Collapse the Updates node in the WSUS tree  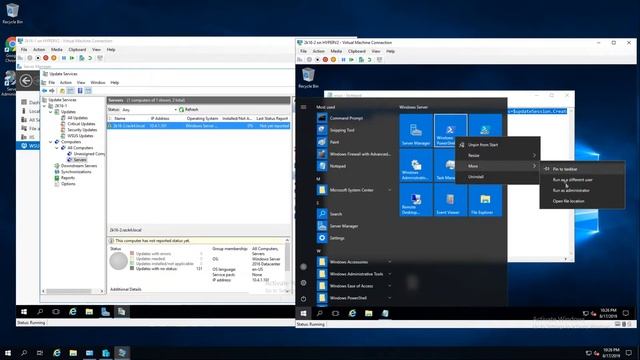(x=51, y=111)
